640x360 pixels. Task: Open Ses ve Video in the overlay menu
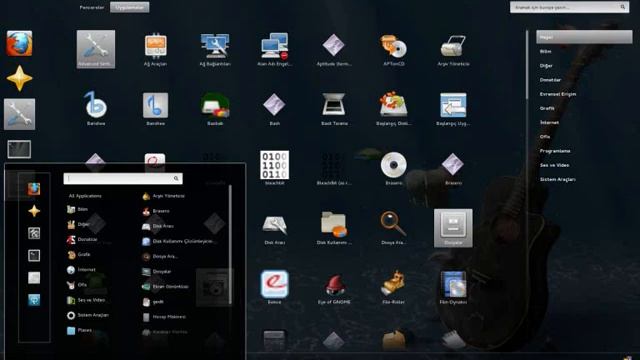pos(86,300)
